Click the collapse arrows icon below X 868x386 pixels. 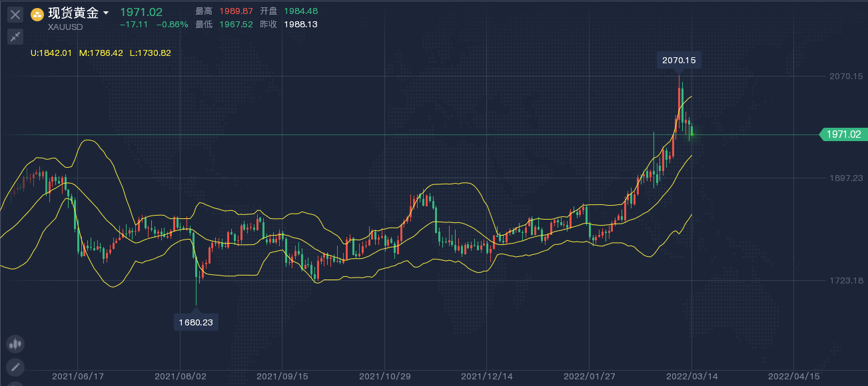tap(15, 37)
